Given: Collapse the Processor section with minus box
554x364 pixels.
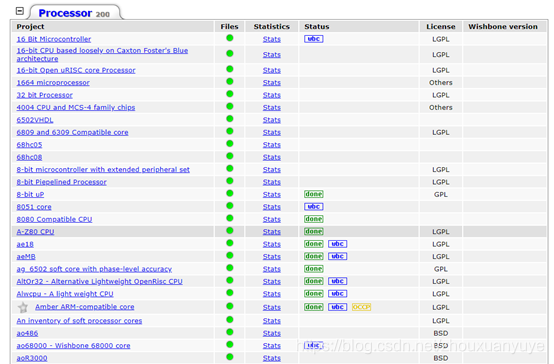Looking at the screenshot, I should (20, 11).
